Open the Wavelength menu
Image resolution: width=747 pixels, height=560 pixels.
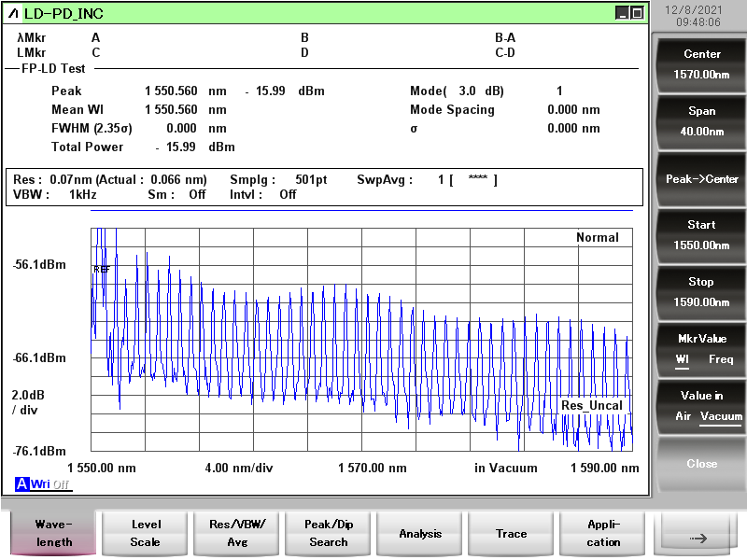point(54,533)
